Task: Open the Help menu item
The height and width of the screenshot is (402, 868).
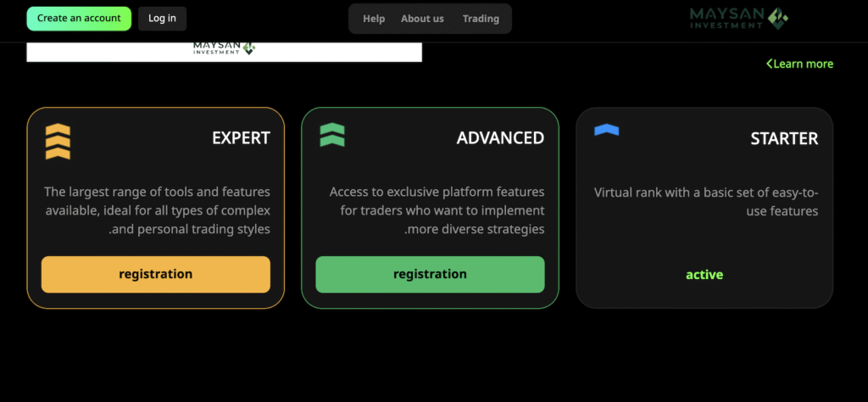Action: [x=374, y=19]
